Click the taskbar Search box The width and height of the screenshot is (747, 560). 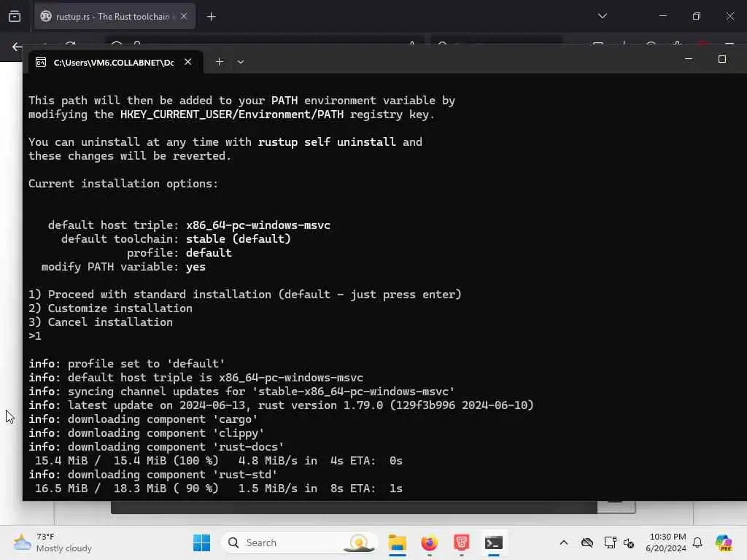[299, 542]
